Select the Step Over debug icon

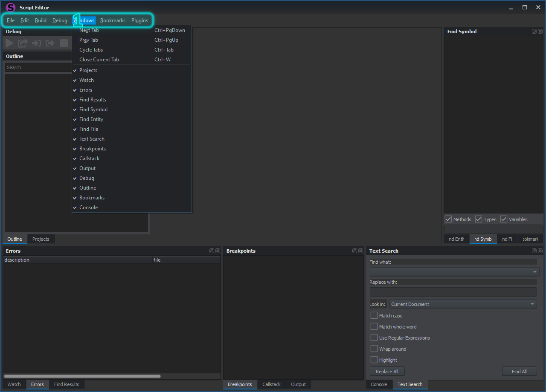click(x=22, y=43)
